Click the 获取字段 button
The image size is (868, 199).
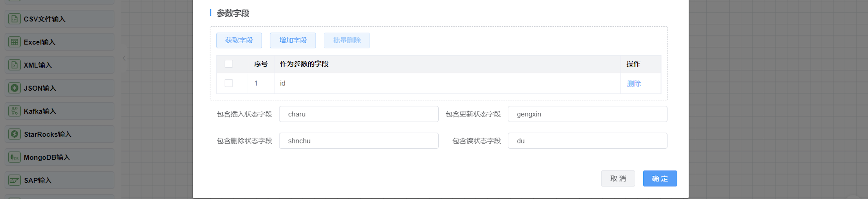pyautogui.click(x=239, y=41)
